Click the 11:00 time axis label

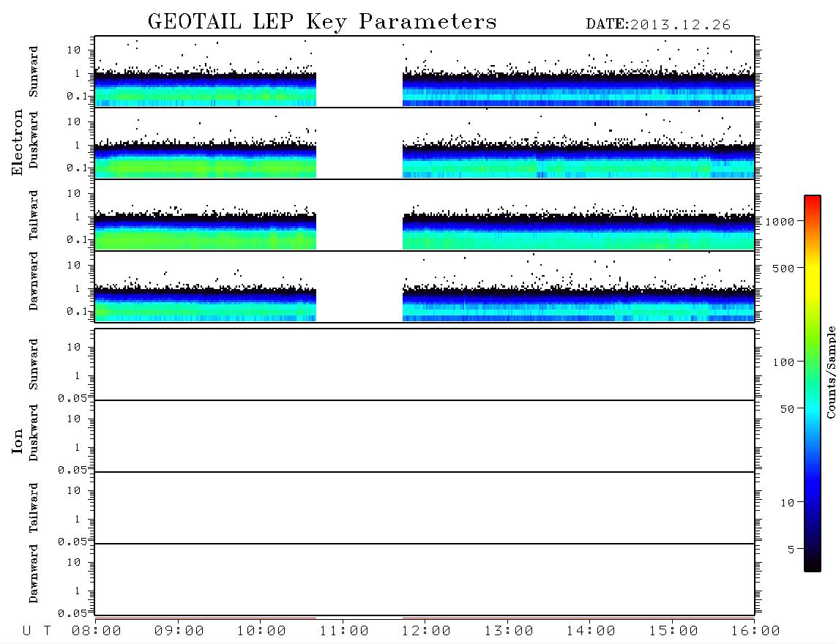344,631
